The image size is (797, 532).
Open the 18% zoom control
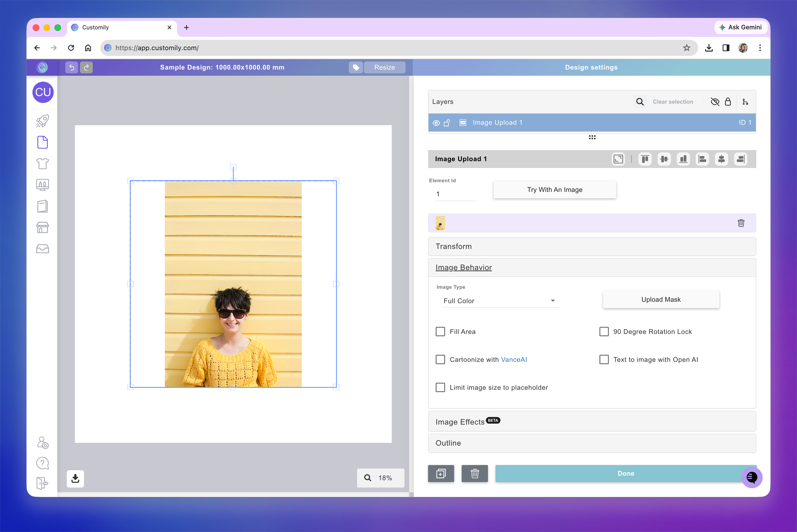(380, 478)
